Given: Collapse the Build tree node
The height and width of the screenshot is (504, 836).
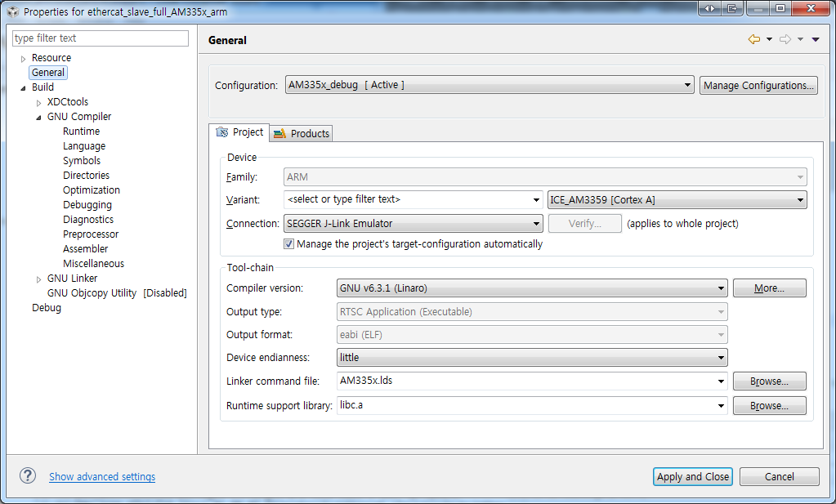Looking at the screenshot, I should [23, 88].
